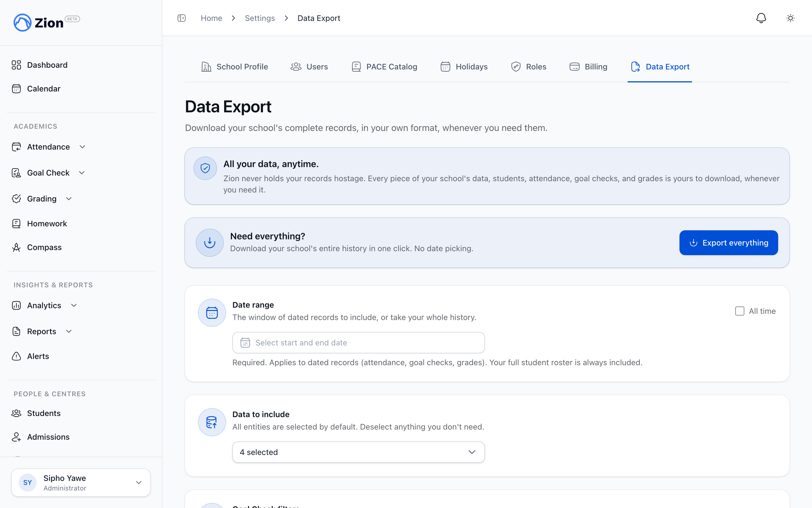This screenshot has width=812, height=508.
Task: Click the Reports document icon
Action: [x=16, y=331]
